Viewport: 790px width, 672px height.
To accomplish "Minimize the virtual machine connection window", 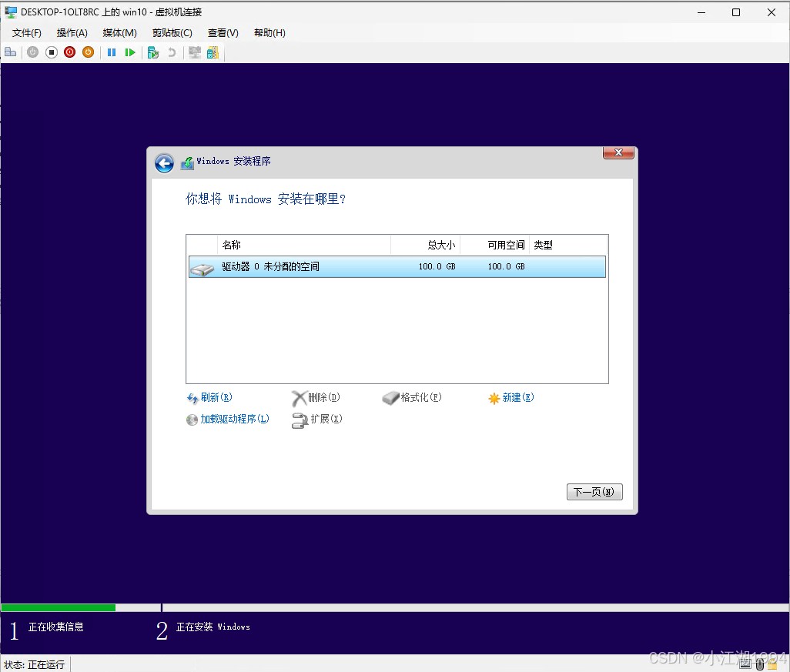I will point(701,12).
